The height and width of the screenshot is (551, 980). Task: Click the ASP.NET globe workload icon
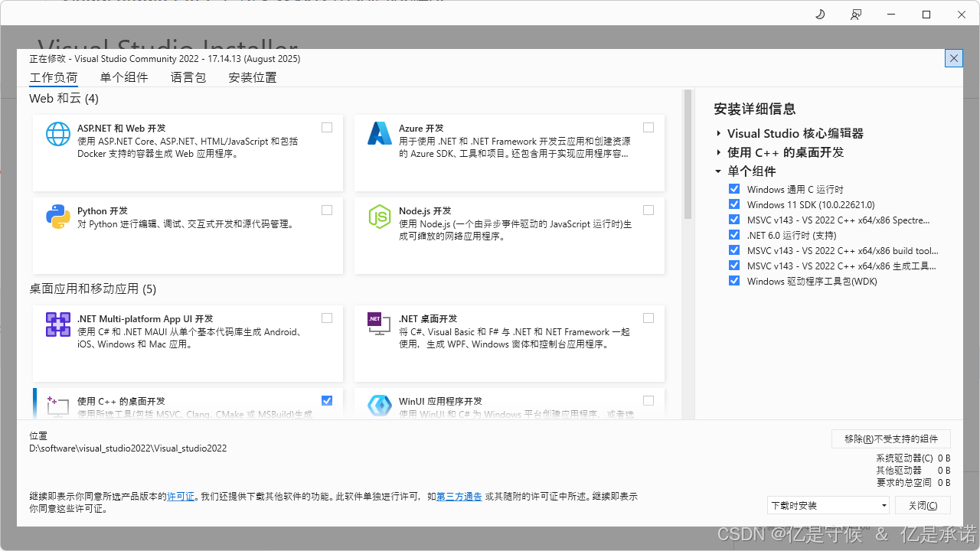tap(58, 134)
